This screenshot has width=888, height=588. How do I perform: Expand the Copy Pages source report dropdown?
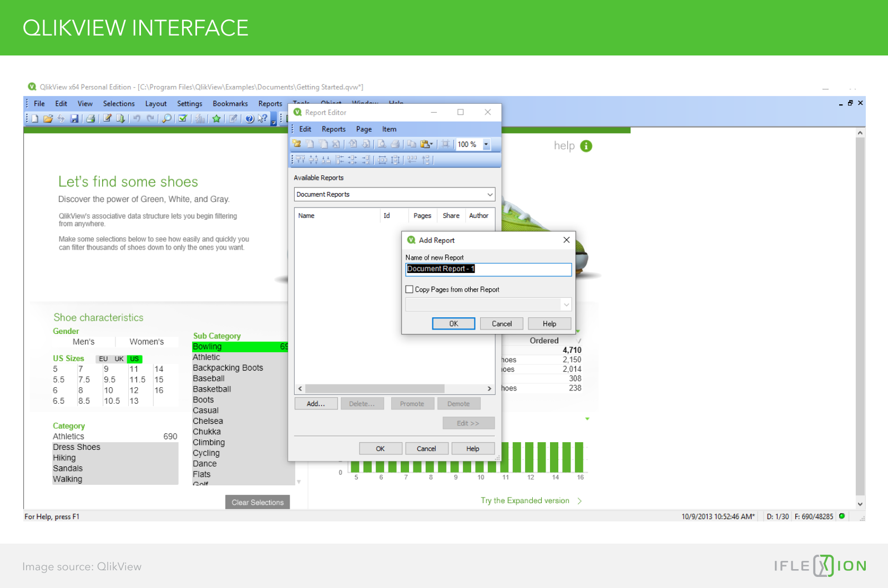coord(566,305)
